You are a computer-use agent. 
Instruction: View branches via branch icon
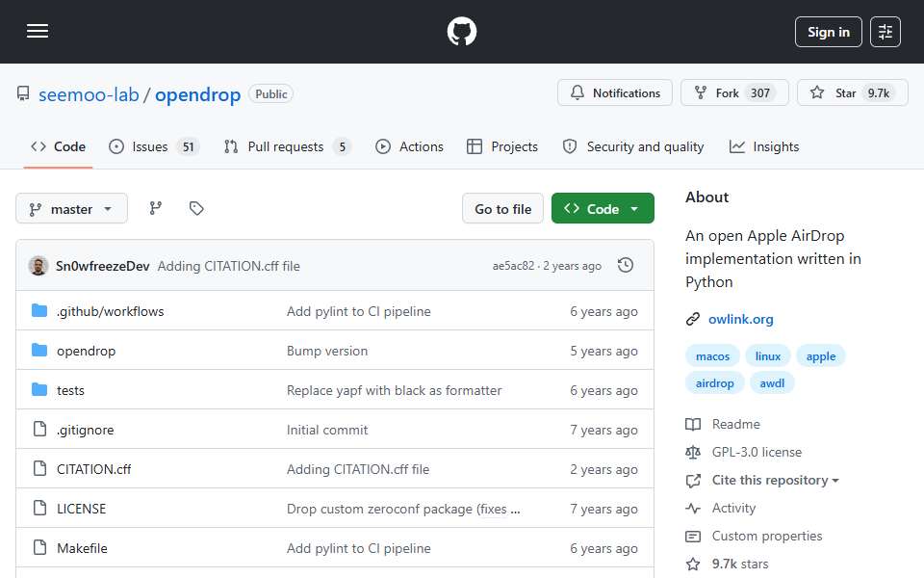click(156, 208)
